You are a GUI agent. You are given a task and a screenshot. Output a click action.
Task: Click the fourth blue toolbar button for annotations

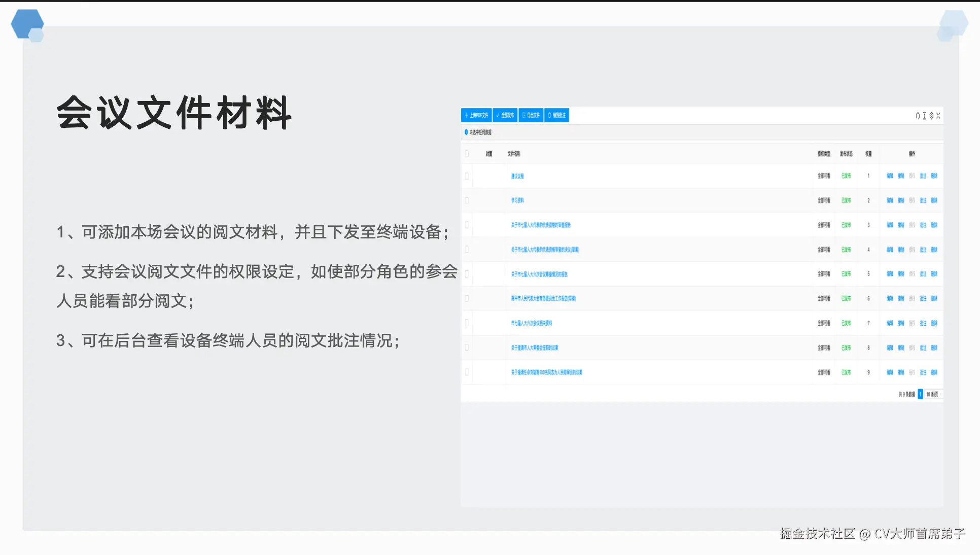pos(556,115)
